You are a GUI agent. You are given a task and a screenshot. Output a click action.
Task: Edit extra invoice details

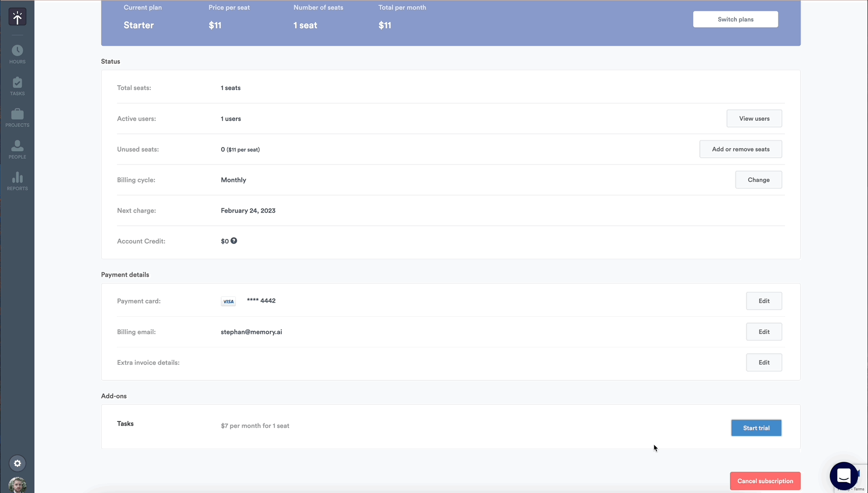pyautogui.click(x=764, y=362)
